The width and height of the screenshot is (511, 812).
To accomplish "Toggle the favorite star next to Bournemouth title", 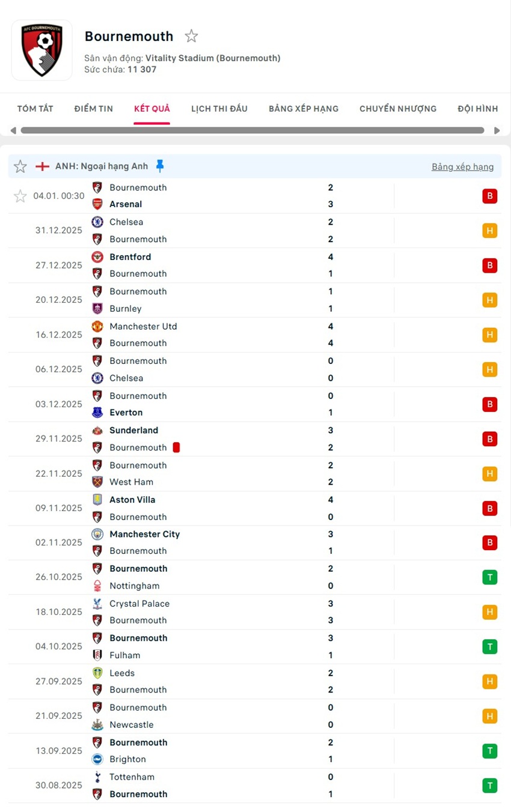I will (191, 36).
